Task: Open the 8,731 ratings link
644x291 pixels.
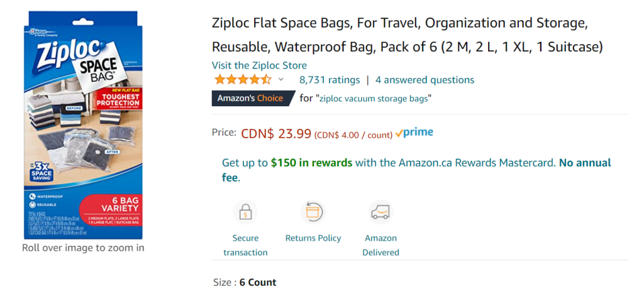Action: coord(330,80)
